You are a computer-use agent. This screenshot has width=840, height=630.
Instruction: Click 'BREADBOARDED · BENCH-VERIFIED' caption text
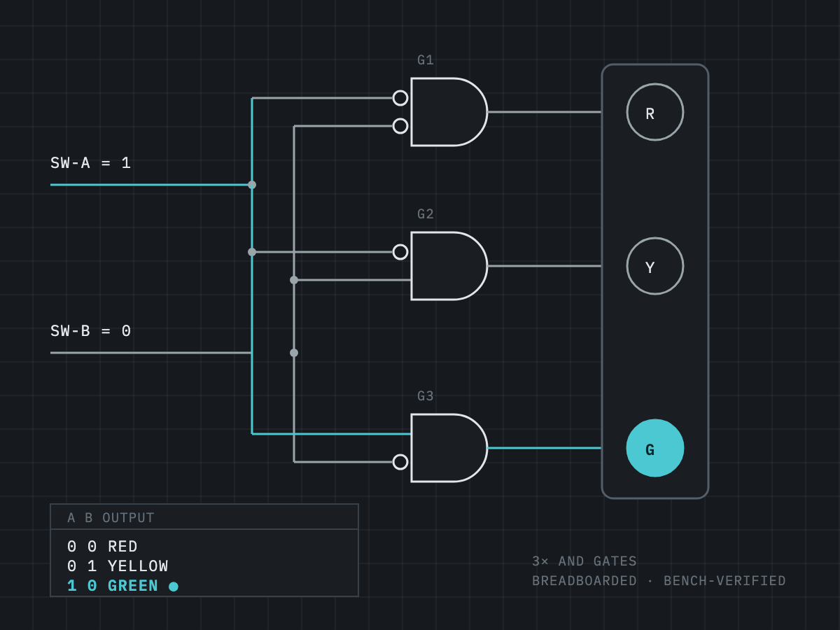point(659,581)
